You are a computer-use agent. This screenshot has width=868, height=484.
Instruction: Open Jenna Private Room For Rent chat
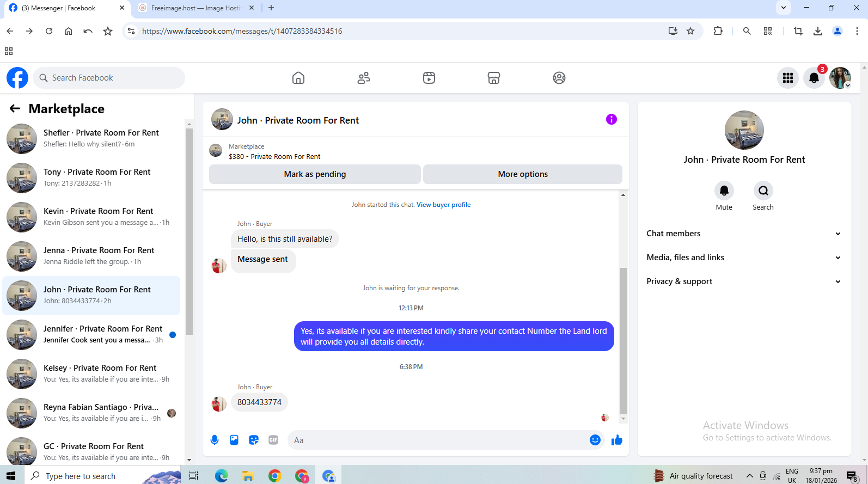91,256
